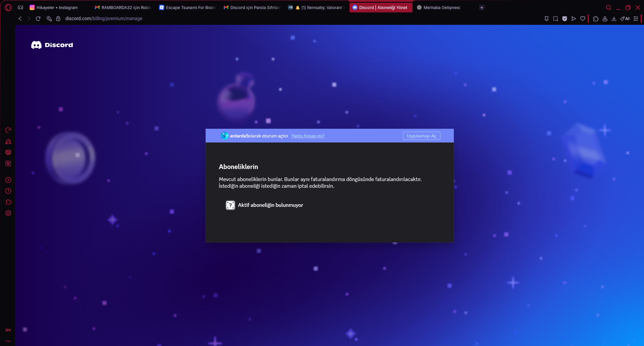Click the 'Yanlış hesap mı?' link
This screenshot has width=644, height=346.
coord(308,136)
